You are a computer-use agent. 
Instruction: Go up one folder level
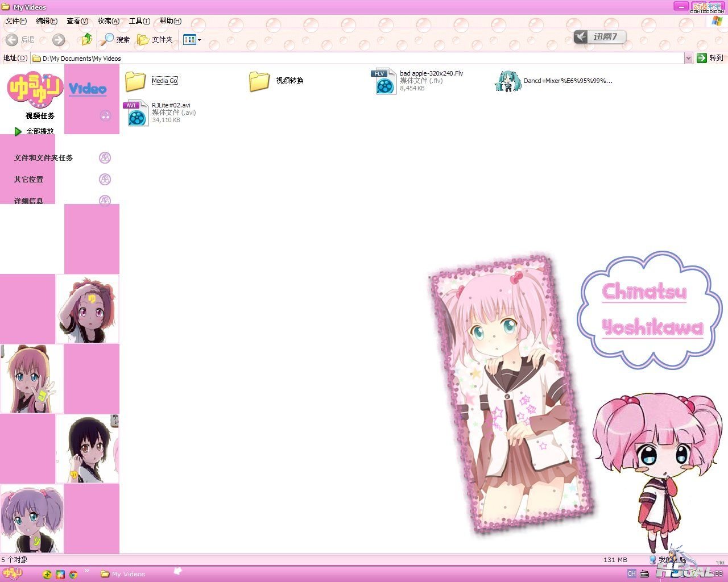coord(86,39)
